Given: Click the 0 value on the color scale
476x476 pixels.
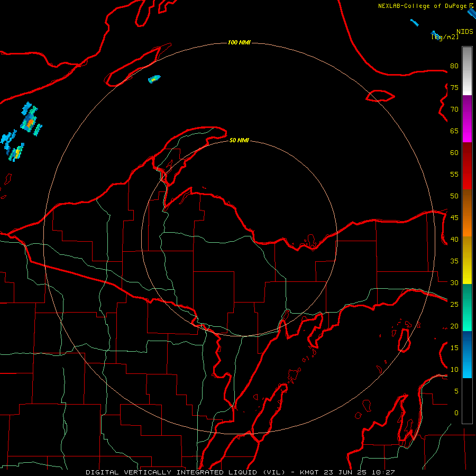Looking at the screenshot, I should 456,413.
